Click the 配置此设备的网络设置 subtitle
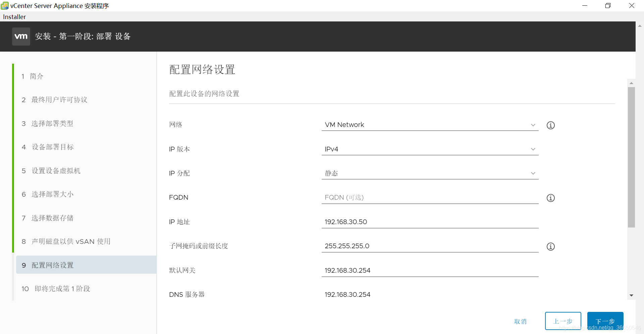Viewport: 644px width, 334px height. 204,94
